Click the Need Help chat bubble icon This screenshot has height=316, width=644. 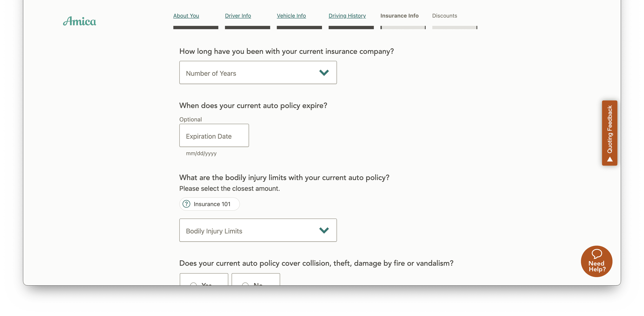click(x=597, y=254)
